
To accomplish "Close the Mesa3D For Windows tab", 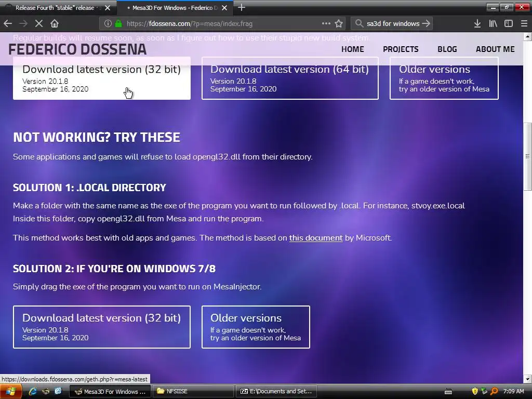I will point(224,8).
